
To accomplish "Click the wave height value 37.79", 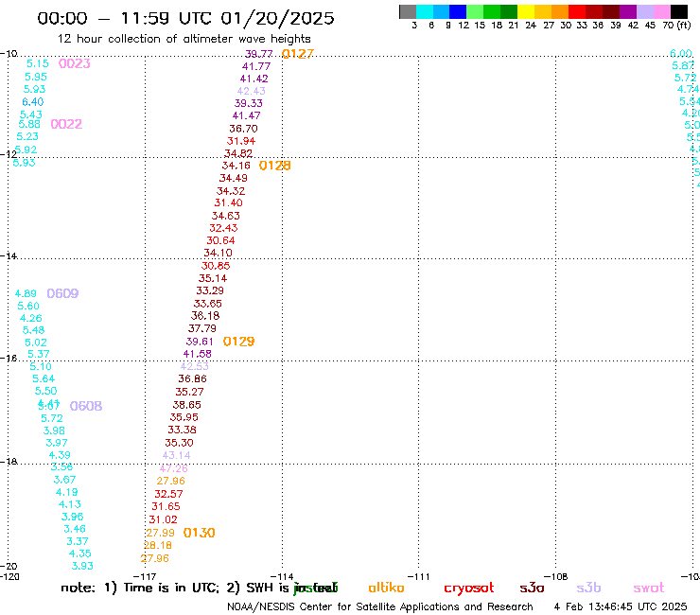I will (202, 328).
